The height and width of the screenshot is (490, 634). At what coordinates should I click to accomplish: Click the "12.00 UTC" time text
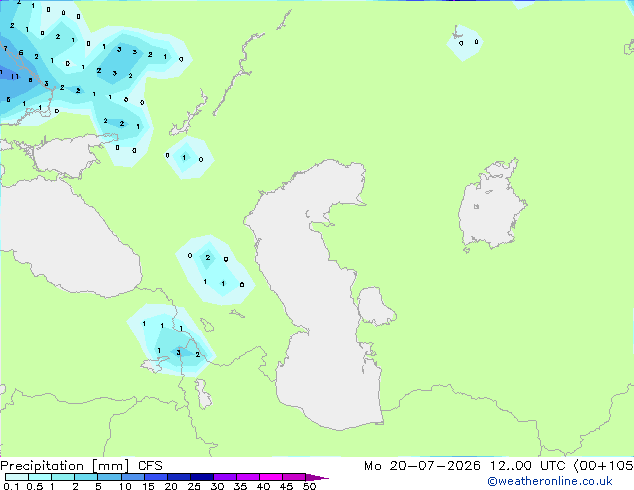pyautogui.click(x=527, y=466)
